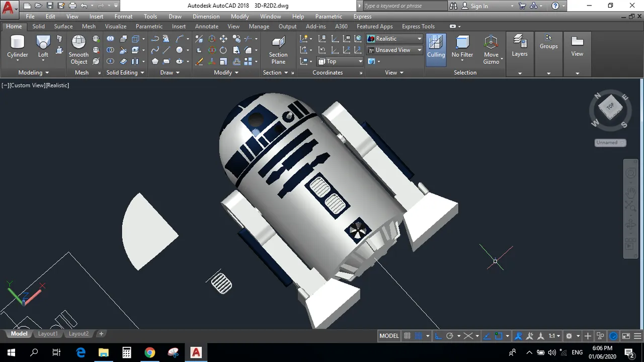Click the Erase tool in Modify
Screen dimensions: 644x362
(x=199, y=61)
